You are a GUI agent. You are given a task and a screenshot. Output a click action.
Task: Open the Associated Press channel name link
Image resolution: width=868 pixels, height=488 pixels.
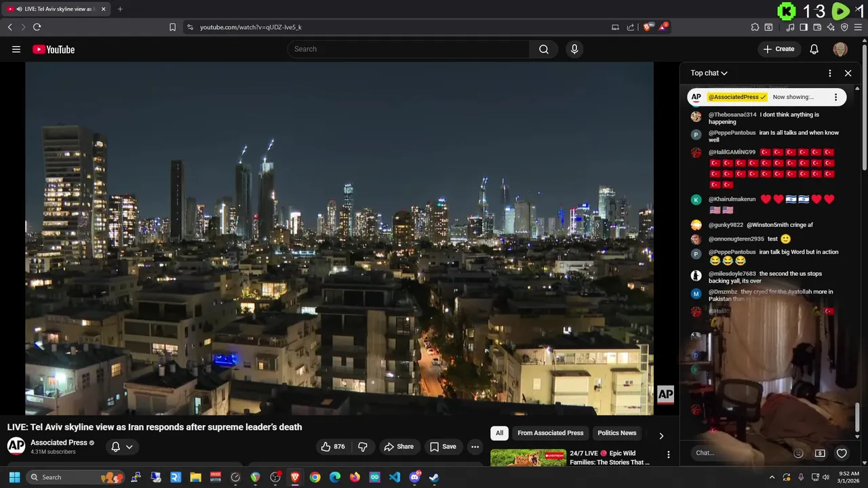pos(58,443)
